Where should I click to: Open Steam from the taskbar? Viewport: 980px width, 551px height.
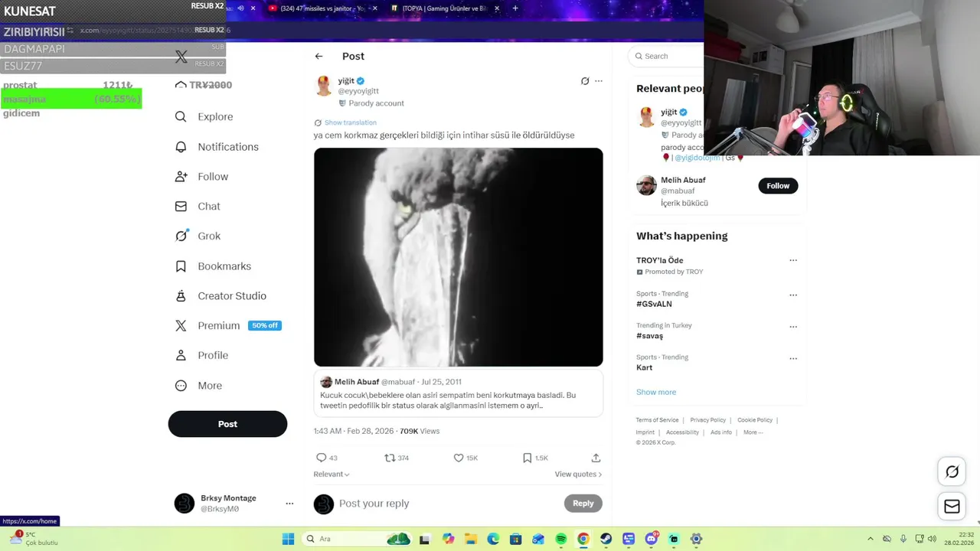coord(606,539)
